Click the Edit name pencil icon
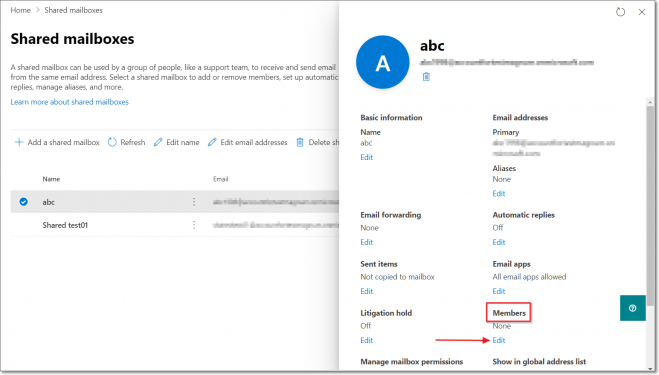This screenshot has height=375, width=659. (158, 142)
